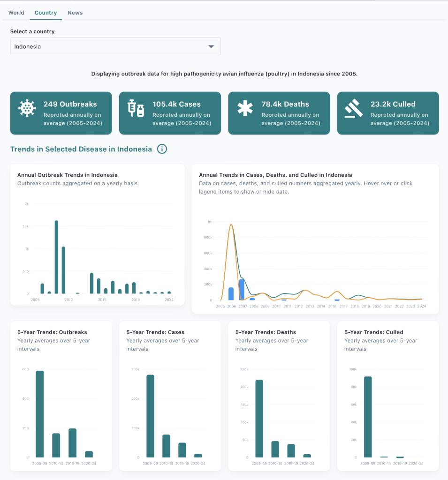Image resolution: width=448 pixels, height=480 pixels.
Task: Click the 249 Outbreaks summary card
Action: (x=61, y=113)
